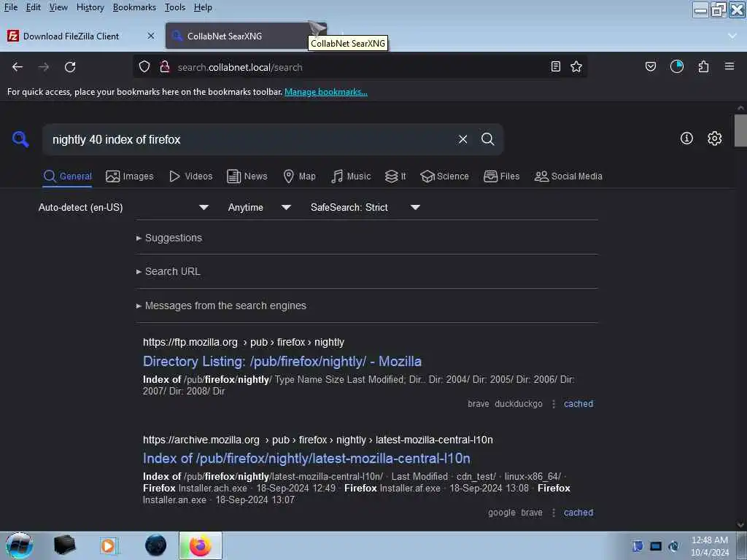
Task: Open the Anytime time range dropdown
Action: (x=260, y=207)
